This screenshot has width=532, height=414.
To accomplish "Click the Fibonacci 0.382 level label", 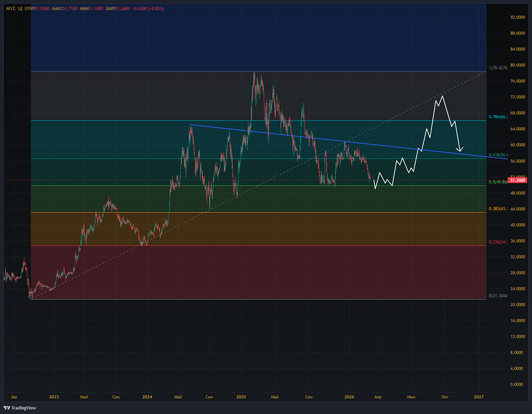I will tap(498, 208).
